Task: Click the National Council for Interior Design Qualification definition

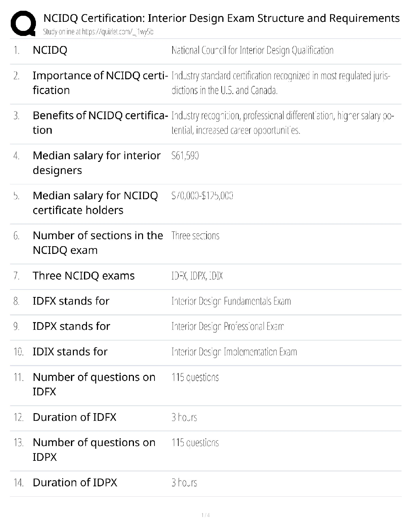Action: 252,50
